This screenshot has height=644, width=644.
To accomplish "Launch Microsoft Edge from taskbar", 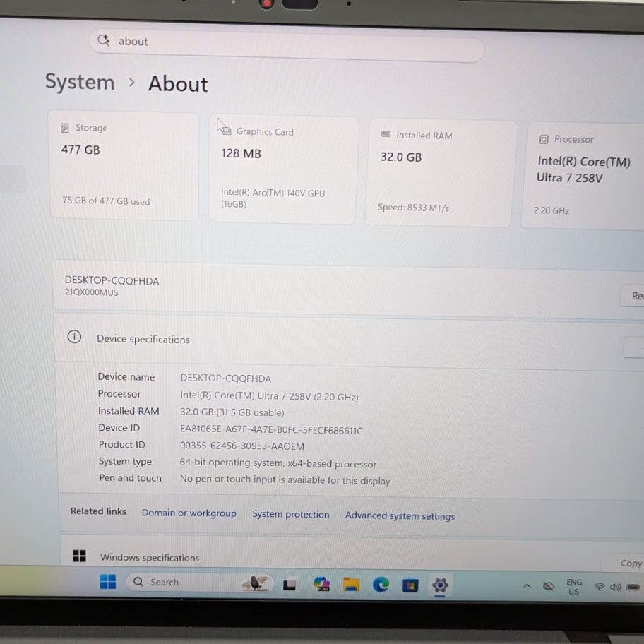I will (381, 584).
